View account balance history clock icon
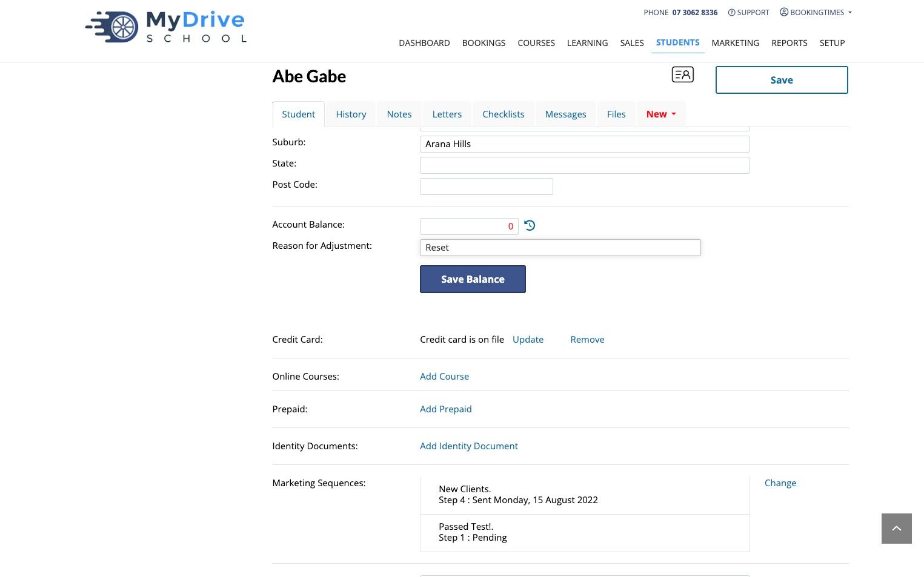924x577 pixels. point(530,225)
